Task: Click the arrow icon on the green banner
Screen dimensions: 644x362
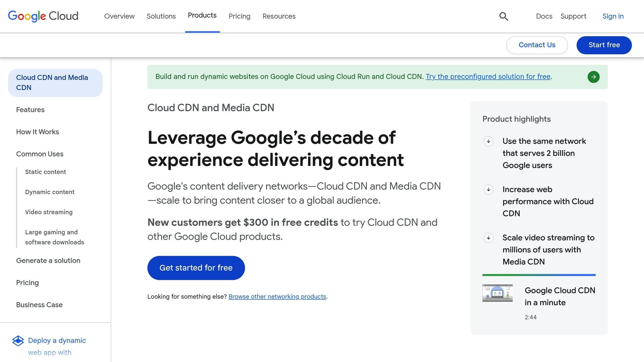Action: point(593,77)
